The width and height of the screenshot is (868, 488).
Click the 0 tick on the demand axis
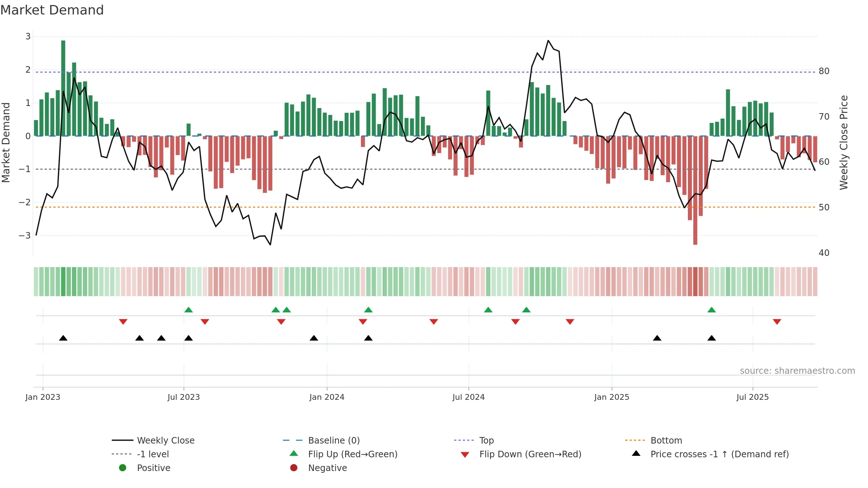pyautogui.click(x=28, y=136)
